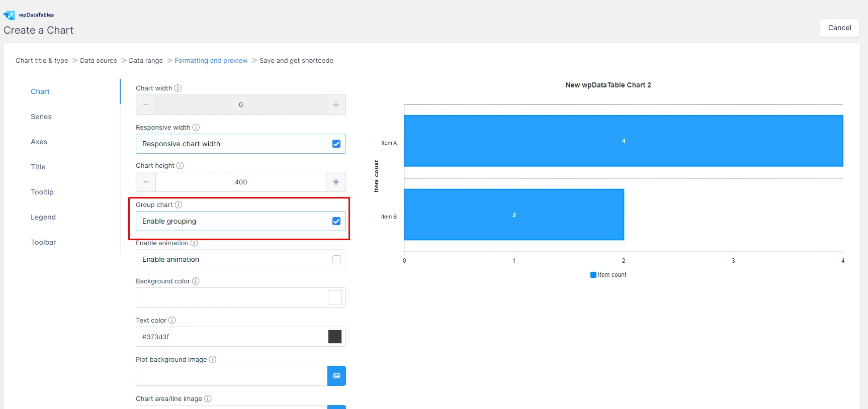The height and width of the screenshot is (409, 868).
Task: Increase chart width with plus button
Action: pos(336,105)
